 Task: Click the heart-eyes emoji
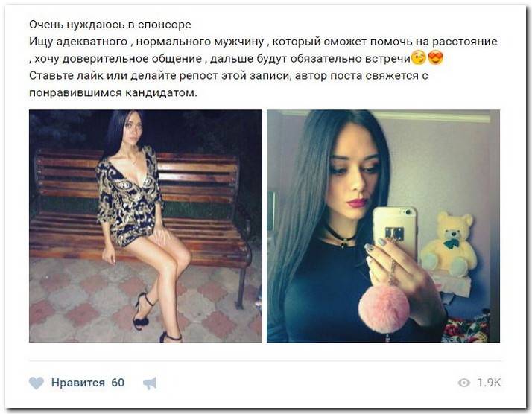[x=436, y=58]
